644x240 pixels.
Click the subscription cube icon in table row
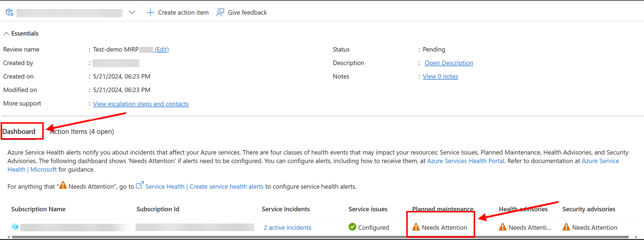(x=15, y=227)
